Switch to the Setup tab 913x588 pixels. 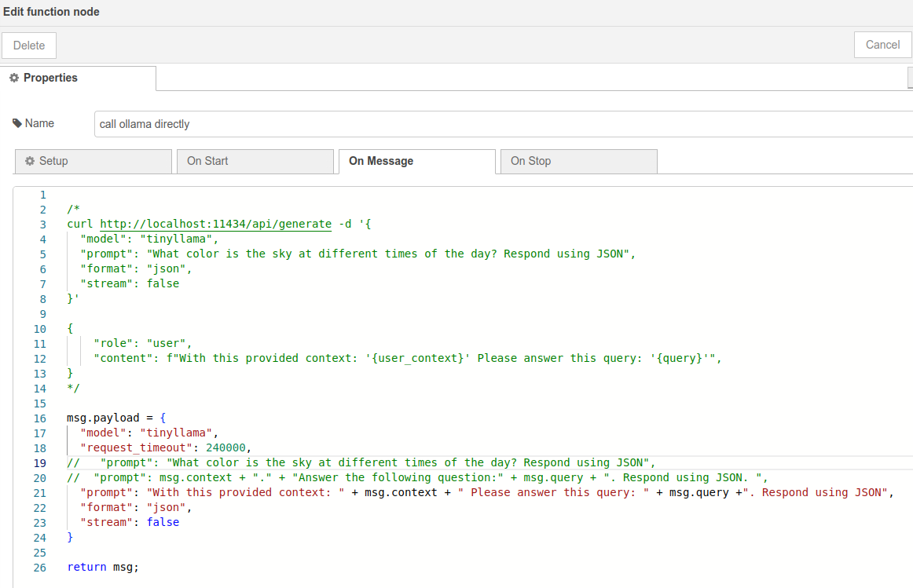93,161
